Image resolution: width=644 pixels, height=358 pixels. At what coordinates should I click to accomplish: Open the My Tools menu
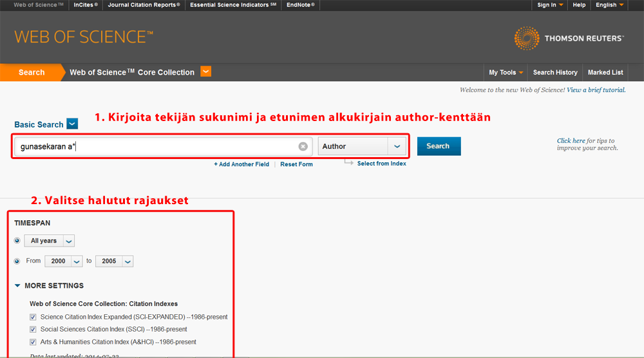[506, 72]
